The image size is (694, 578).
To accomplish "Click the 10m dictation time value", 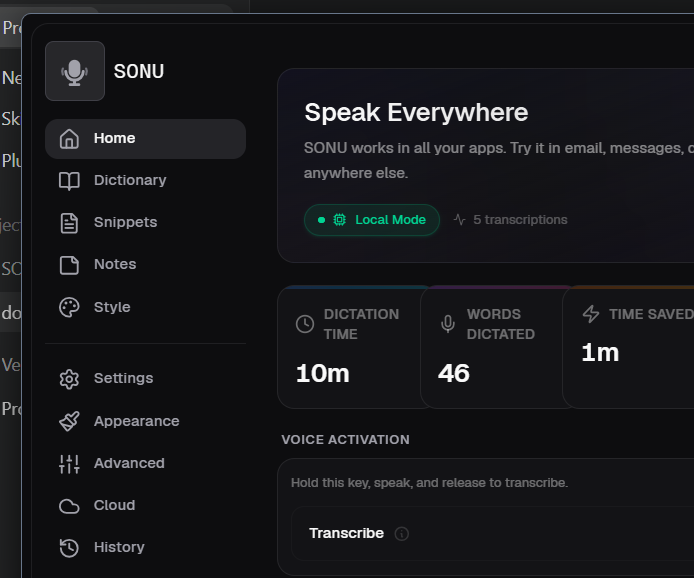I will click(x=323, y=373).
